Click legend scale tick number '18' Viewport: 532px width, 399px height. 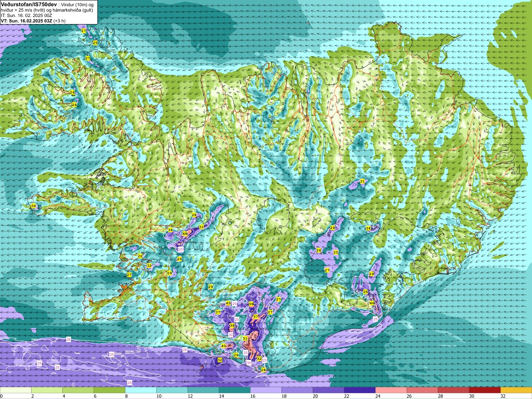[x=284, y=396]
